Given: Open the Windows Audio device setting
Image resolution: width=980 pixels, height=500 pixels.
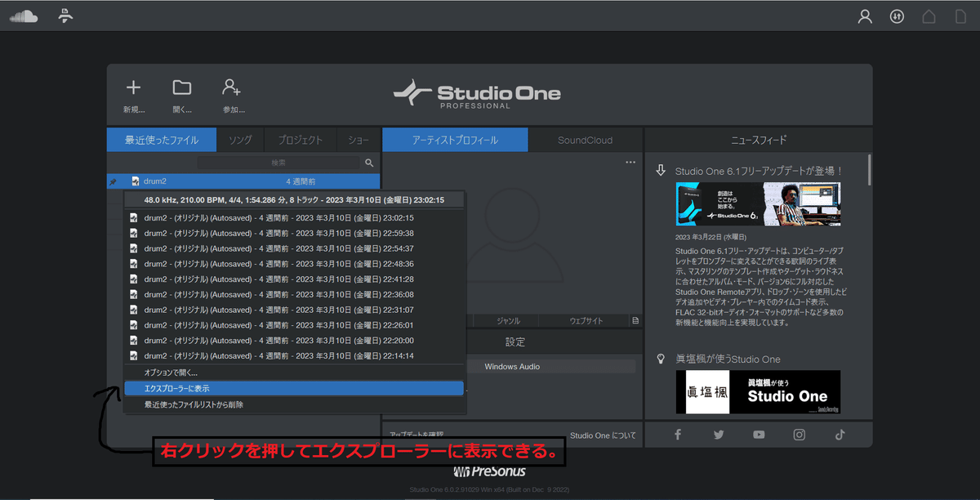Looking at the screenshot, I should (x=552, y=366).
